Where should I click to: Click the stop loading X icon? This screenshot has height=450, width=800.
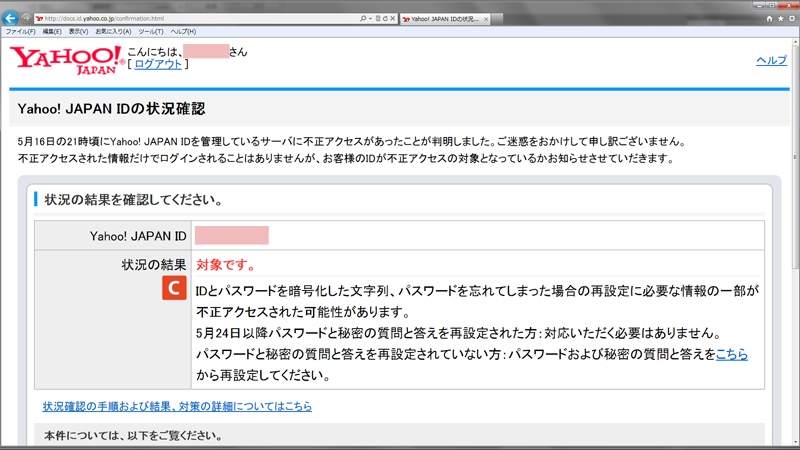click(x=392, y=18)
